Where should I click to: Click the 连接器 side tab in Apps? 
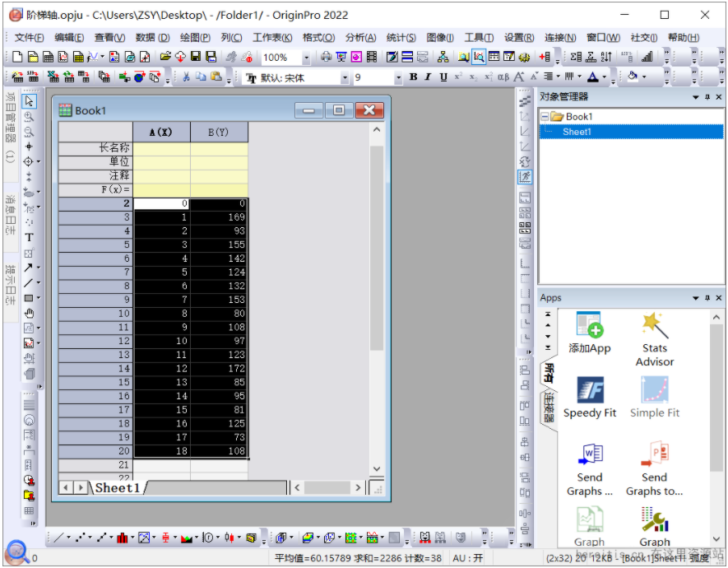[549, 407]
